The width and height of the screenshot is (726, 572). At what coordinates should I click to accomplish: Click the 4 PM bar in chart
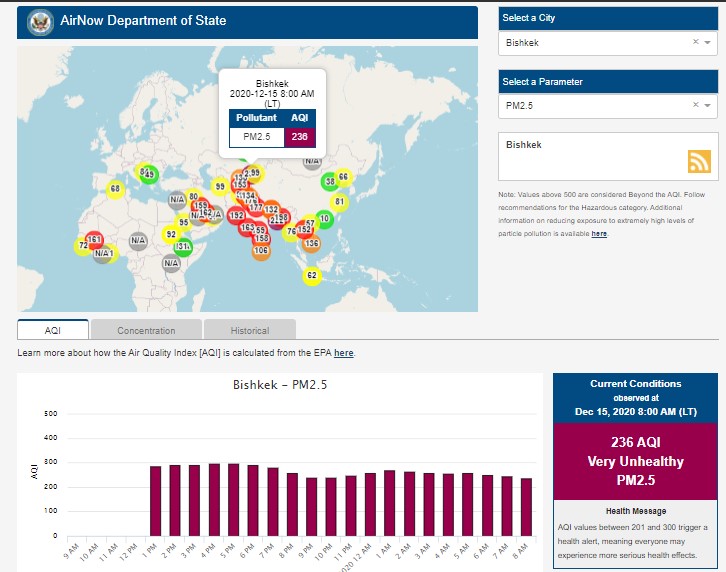pos(214,500)
